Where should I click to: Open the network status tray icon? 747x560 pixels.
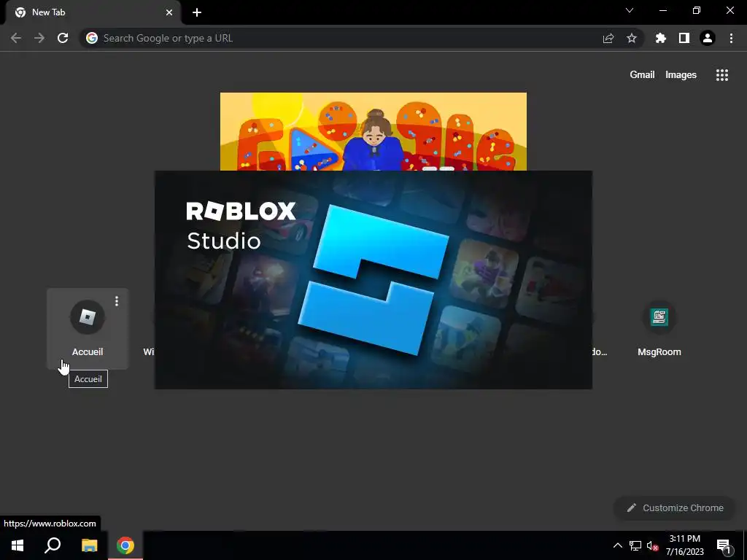click(635, 545)
